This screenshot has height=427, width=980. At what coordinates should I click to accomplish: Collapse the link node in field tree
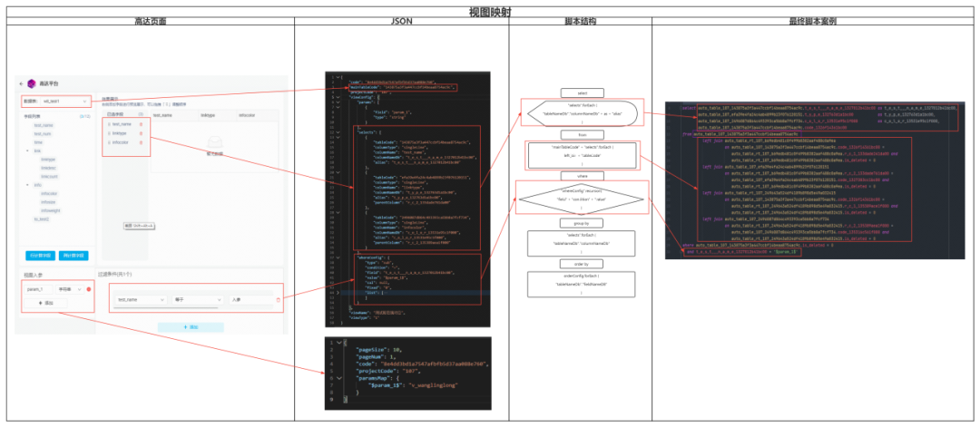point(27,151)
